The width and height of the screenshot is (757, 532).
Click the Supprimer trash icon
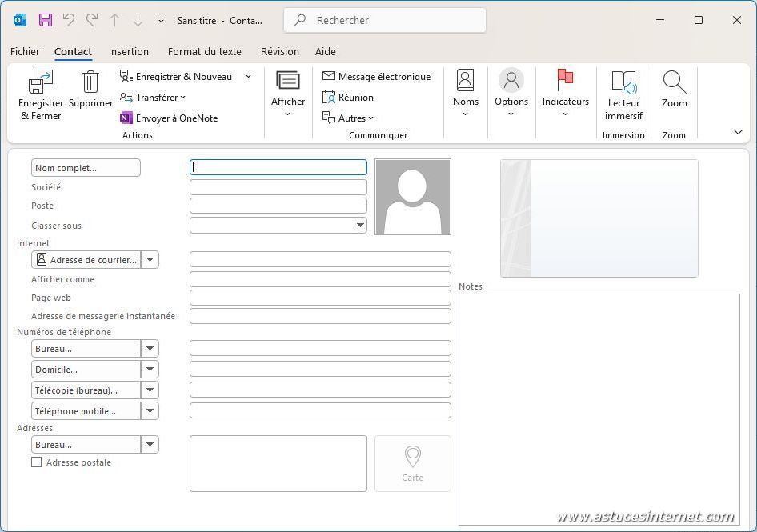coord(90,82)
